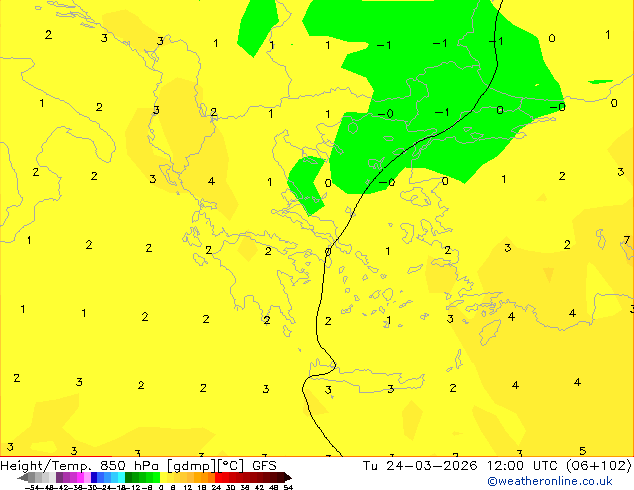Click the '[°C]' unit label in title

coord(230,466)
